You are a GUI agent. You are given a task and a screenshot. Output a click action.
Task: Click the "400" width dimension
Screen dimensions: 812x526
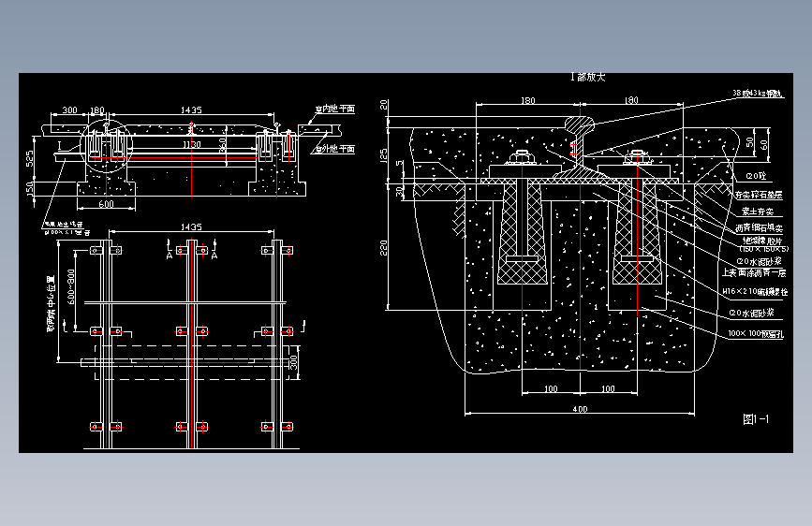pyautogui.click(x=580, y=408)
